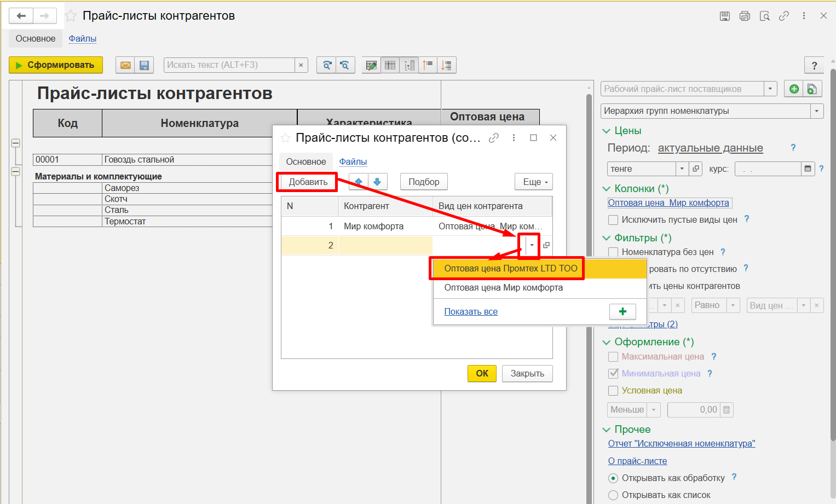Click the Искать текст search field
836x504 pixels.
pyautogui.click(x=229, y=65)
